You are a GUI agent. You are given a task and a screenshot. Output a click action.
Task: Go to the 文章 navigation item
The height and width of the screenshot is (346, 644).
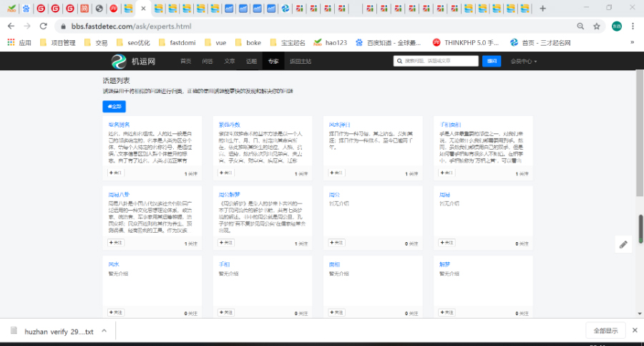coord(229,62)
